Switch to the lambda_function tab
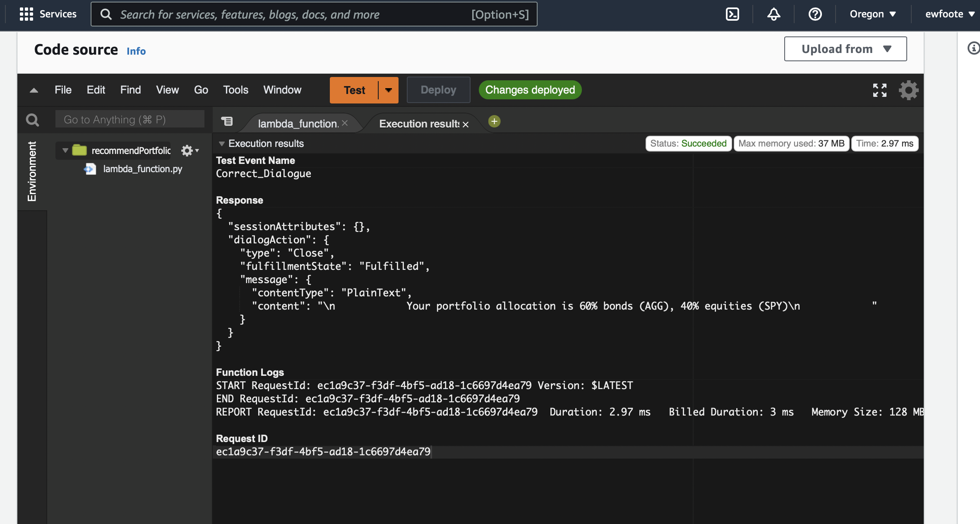The image size is (980, 524). point(298,124)
